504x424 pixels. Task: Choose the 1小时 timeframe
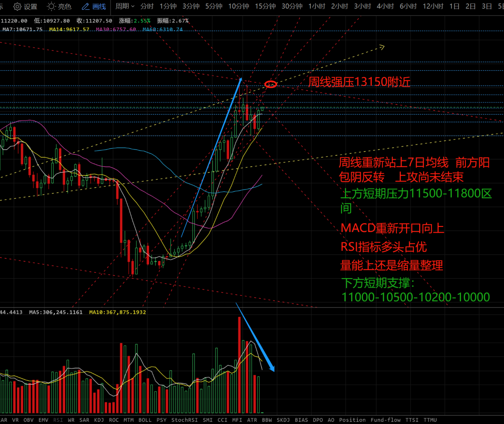pyautogui.click(x=317, y=6)
